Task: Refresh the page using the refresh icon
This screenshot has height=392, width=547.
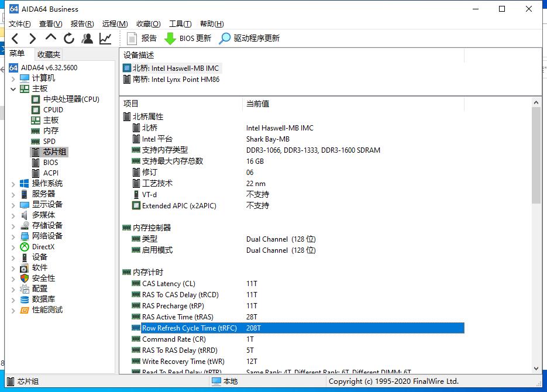Action: pos(69,39)
